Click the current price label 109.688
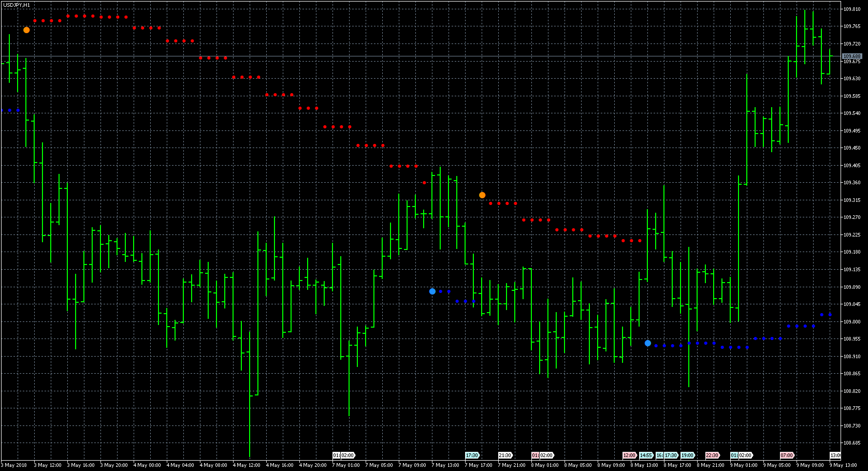The image size is (868, 471). [852, 56]
